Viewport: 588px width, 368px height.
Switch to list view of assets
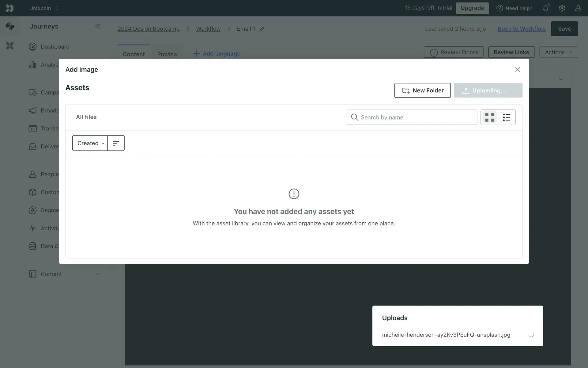(x=506, y=117)
